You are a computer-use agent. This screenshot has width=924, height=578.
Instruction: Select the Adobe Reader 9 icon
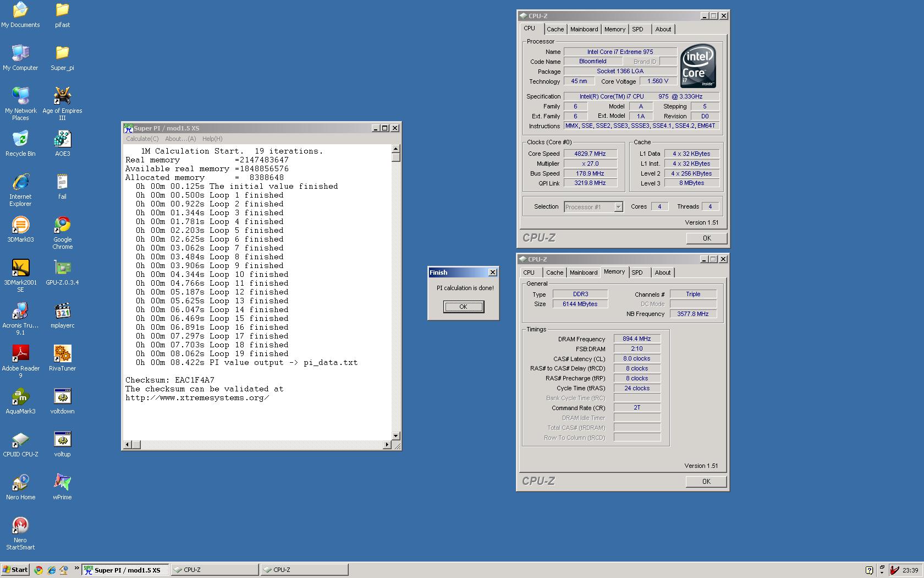20,362
